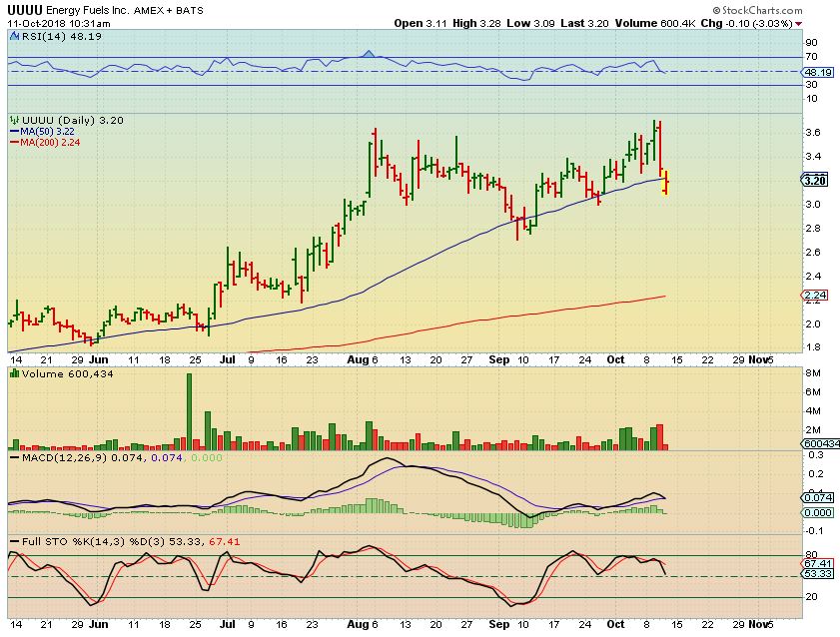Click the 'Nov5' label on the bottom axis
This screenshot has width=840, height=637.
point(761,624)
